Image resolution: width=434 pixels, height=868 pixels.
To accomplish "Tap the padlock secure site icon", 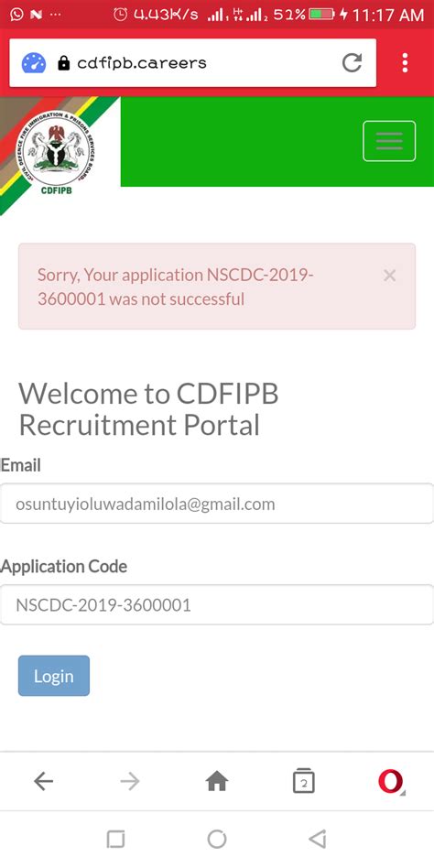I will [64, 63].
